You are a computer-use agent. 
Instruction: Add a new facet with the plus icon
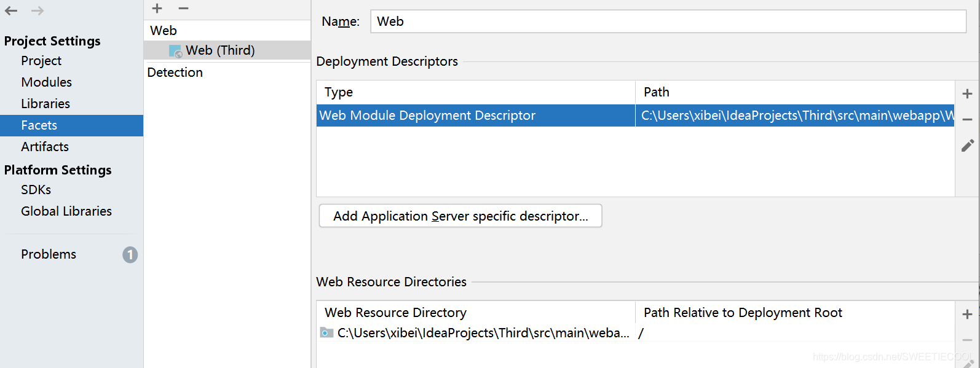pyautogui.click(x=157, y=9)
